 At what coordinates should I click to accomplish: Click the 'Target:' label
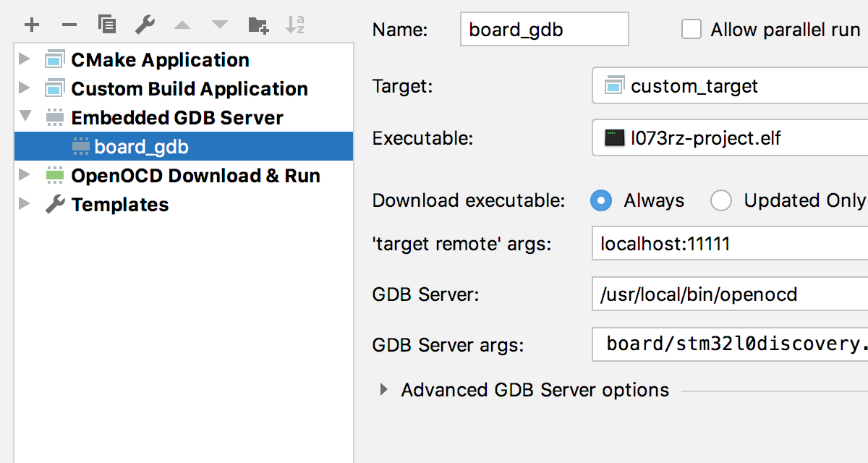point(402,86)
